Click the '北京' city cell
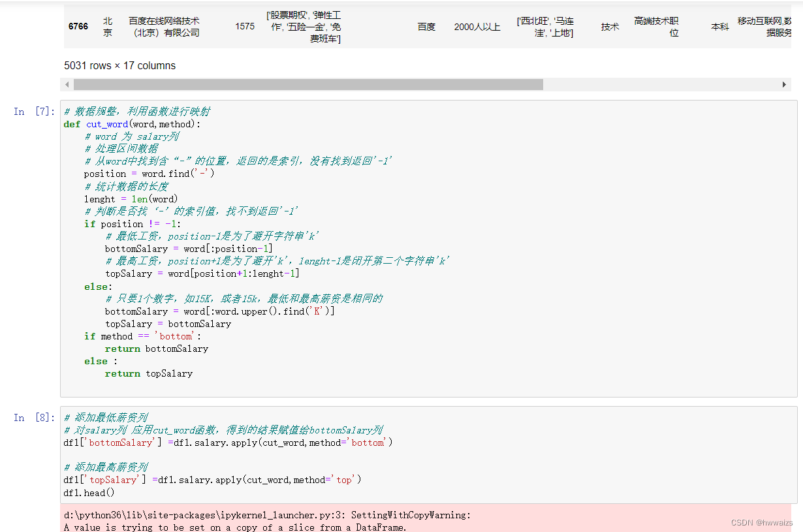Image resolution: width=803 pixels, height=532 pixels. [108, 27]
